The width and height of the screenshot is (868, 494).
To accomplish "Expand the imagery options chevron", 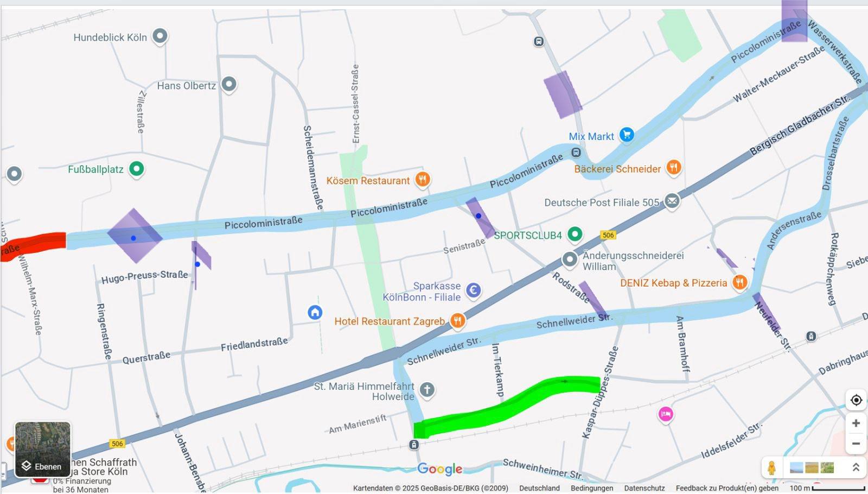I will pyautogui.click(x=856, y=467).
